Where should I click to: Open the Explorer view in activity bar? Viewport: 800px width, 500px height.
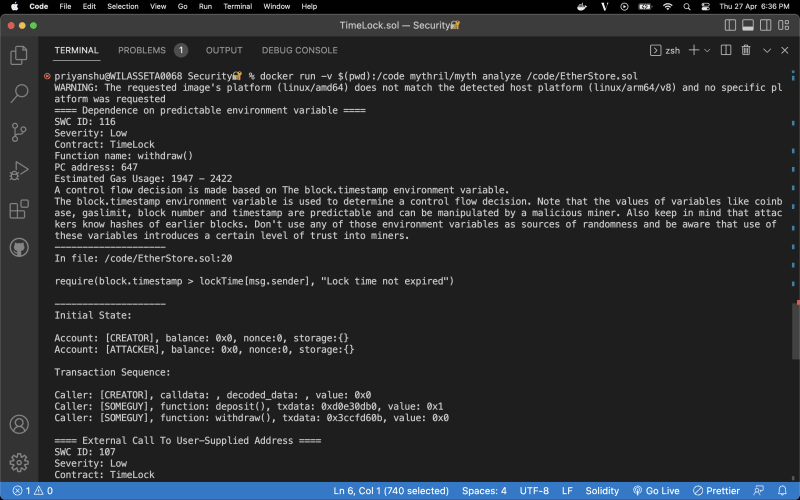tap(19, 55)
